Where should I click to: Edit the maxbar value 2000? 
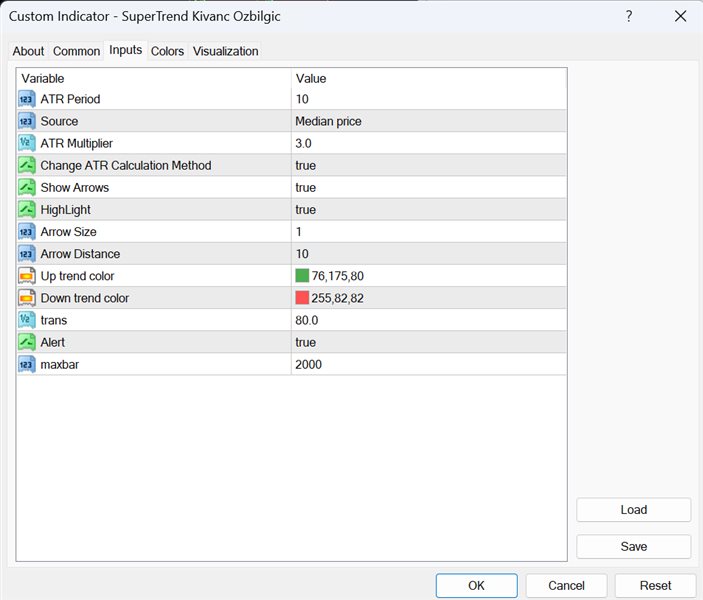[308, 365]
